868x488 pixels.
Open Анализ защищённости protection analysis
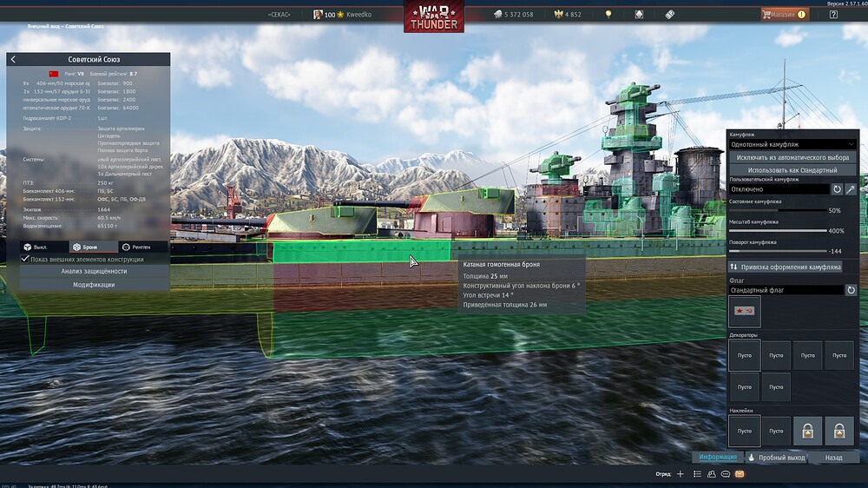click(x=94, y=272)
